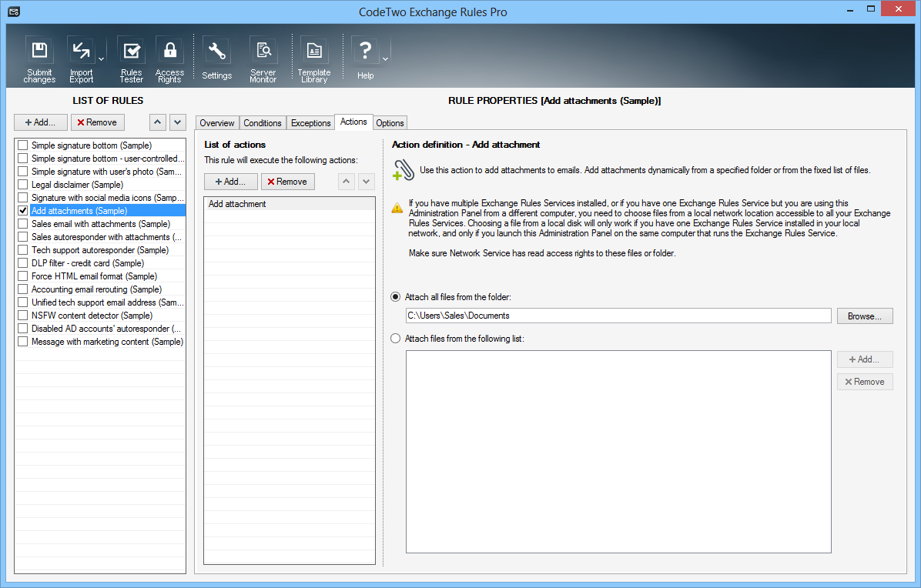Move selected rule up in list
Screen dimensions: 921x588
coord(157,122)
